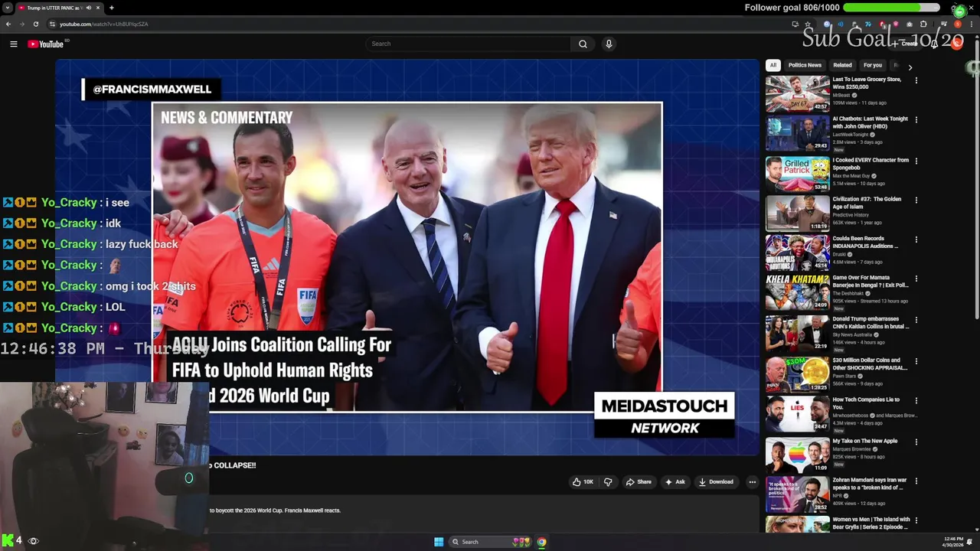Image resolution: width=980 pixels, height=551 pixels.
Task: Open Ai Chatbots: Last Week Tonight title
Action: [870, 122]
